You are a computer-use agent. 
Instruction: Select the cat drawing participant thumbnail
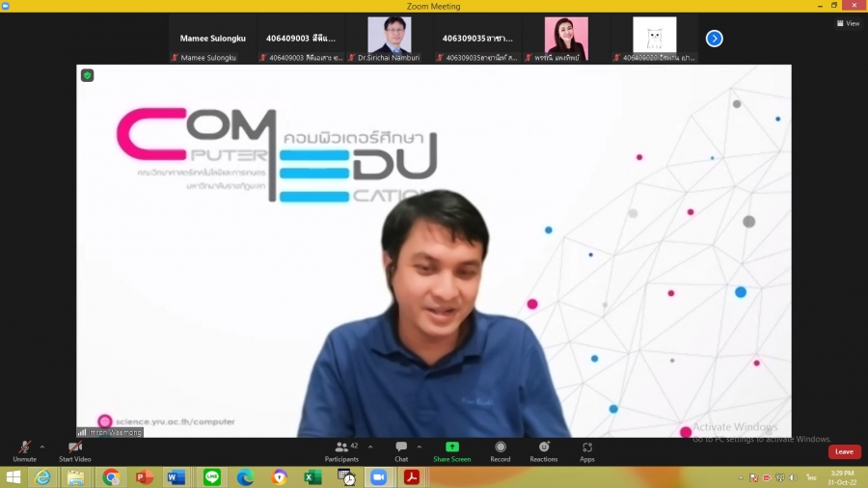(x=655, y=38)
